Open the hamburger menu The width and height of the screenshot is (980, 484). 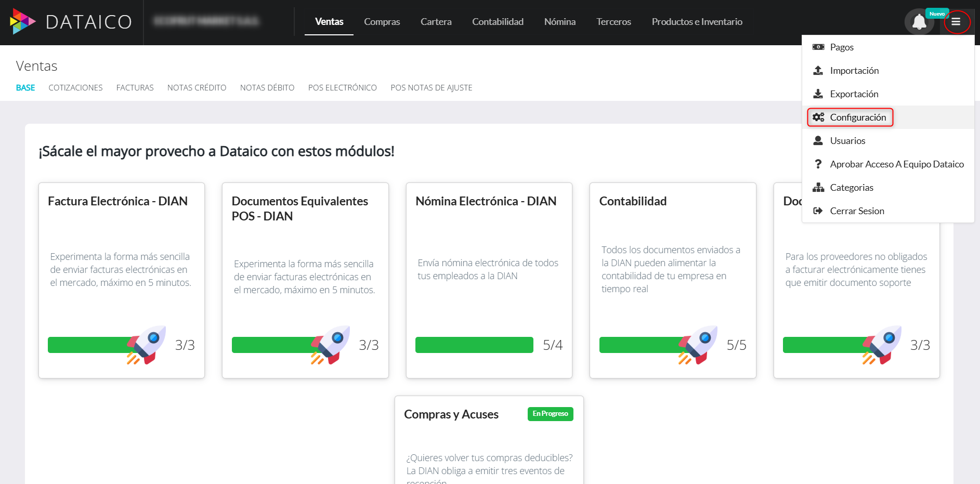tap(957, 22)
